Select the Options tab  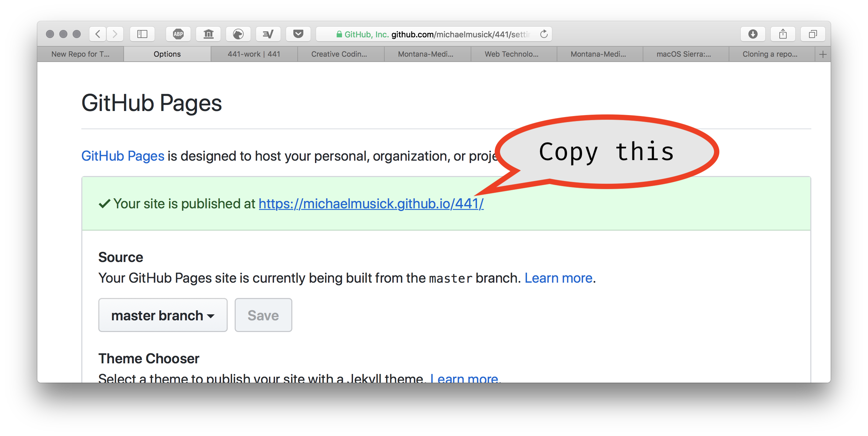pos(167,54)
